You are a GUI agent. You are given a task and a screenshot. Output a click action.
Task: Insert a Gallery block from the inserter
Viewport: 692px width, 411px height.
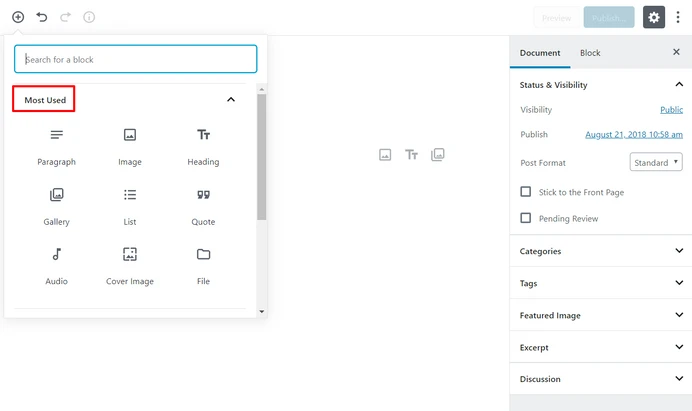point(56,207)
